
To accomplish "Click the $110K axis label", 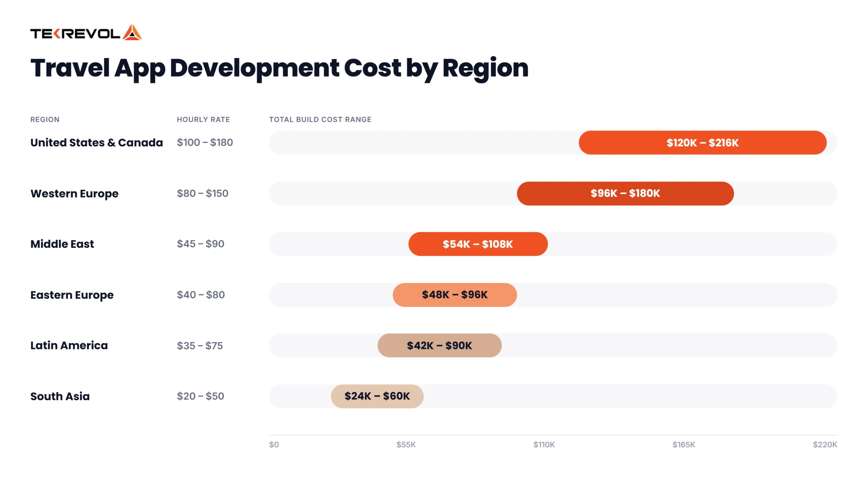I will (544, 444).
